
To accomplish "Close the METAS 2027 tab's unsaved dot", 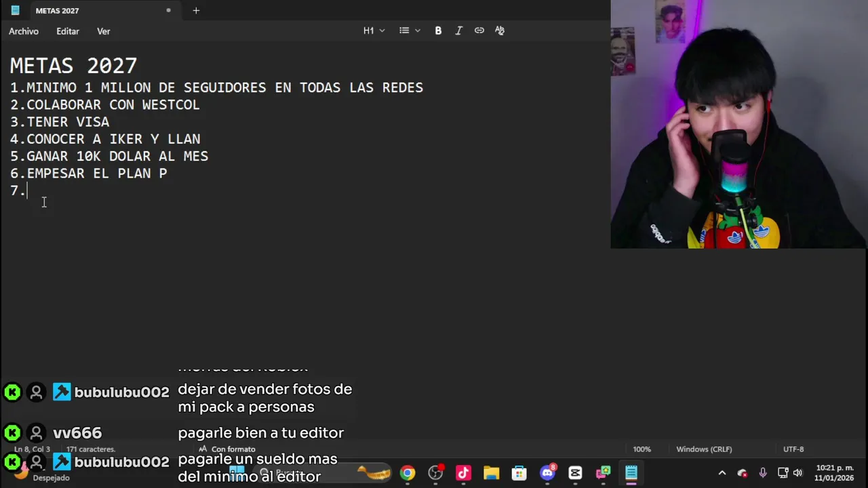I will 168,10.
